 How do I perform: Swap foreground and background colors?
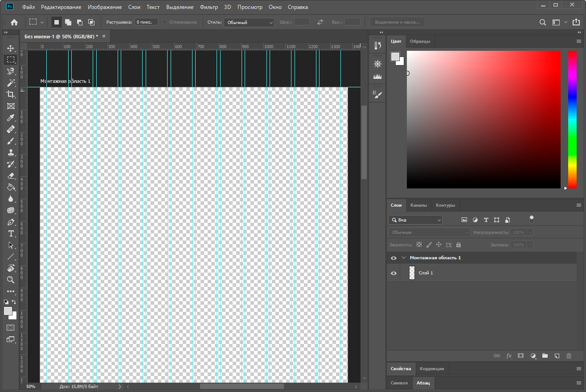pos(14,302)
